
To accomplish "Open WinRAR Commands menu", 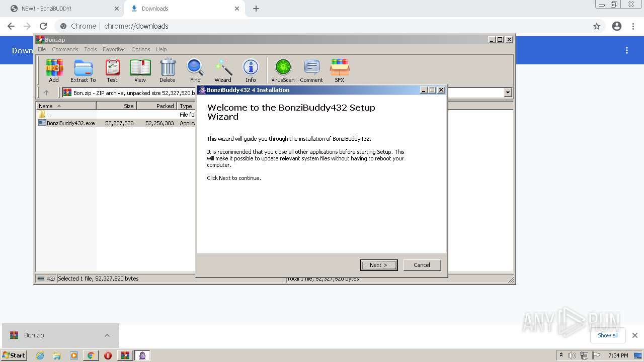I will click(x=65, y=49).
